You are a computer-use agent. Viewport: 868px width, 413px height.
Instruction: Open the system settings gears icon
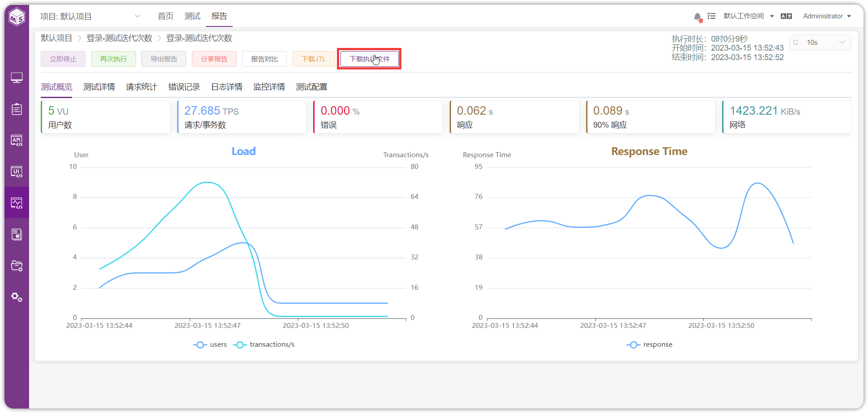click(x=17, y=297)
